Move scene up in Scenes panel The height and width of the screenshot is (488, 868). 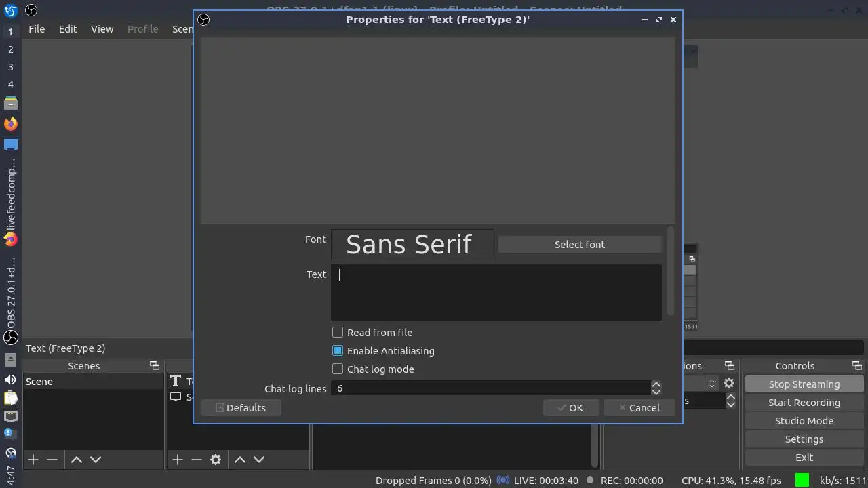[77, 460]
